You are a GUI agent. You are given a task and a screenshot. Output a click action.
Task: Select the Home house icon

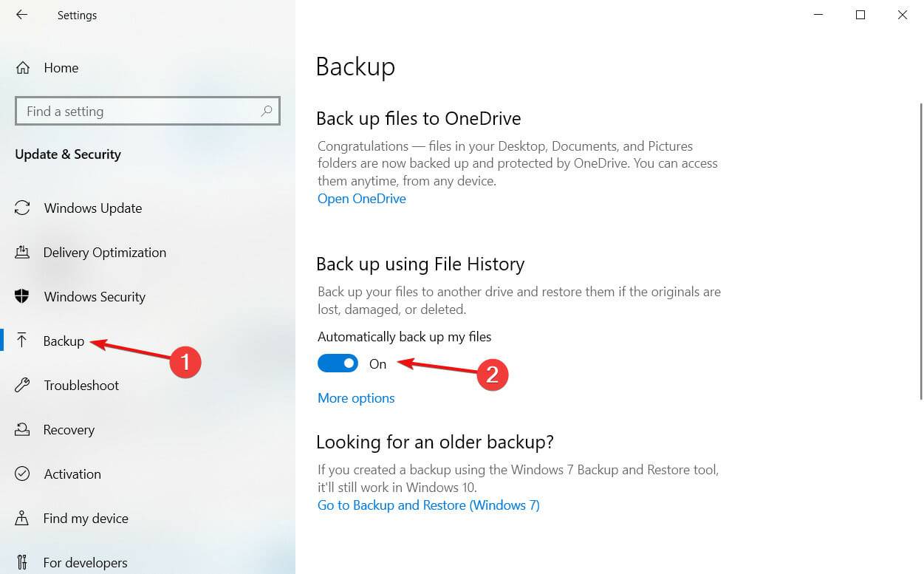click(x=23, y=67)
